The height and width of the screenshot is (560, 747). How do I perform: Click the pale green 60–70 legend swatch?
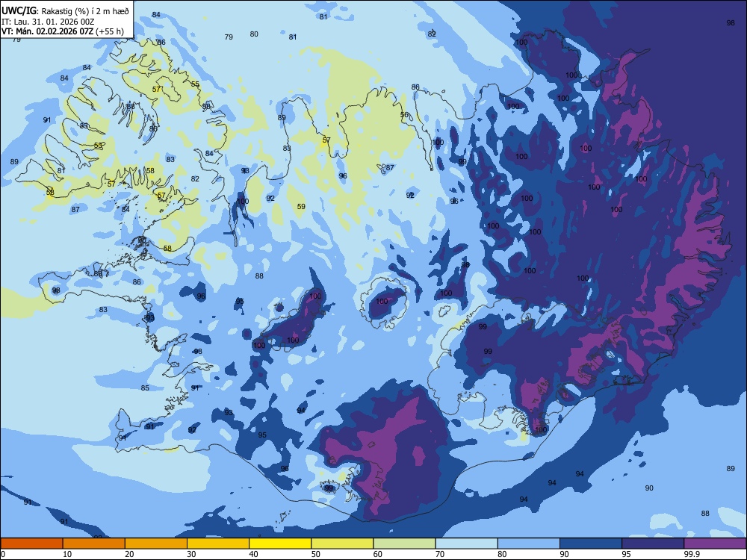point(404,544)
